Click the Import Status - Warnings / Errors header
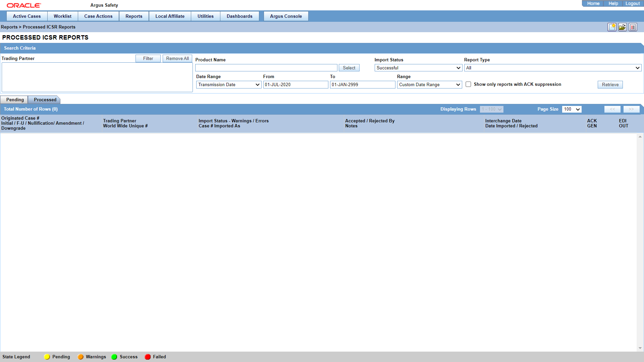 [x=233, y=121]
